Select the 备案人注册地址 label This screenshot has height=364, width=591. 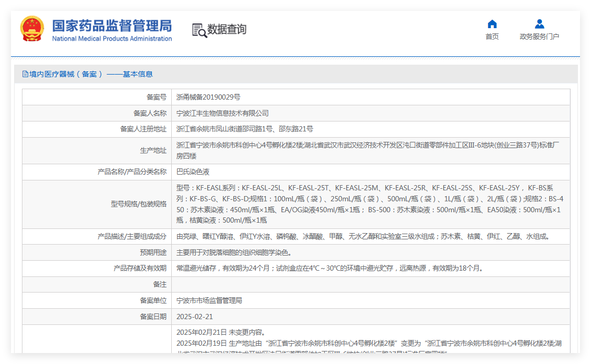click(143, 129)
